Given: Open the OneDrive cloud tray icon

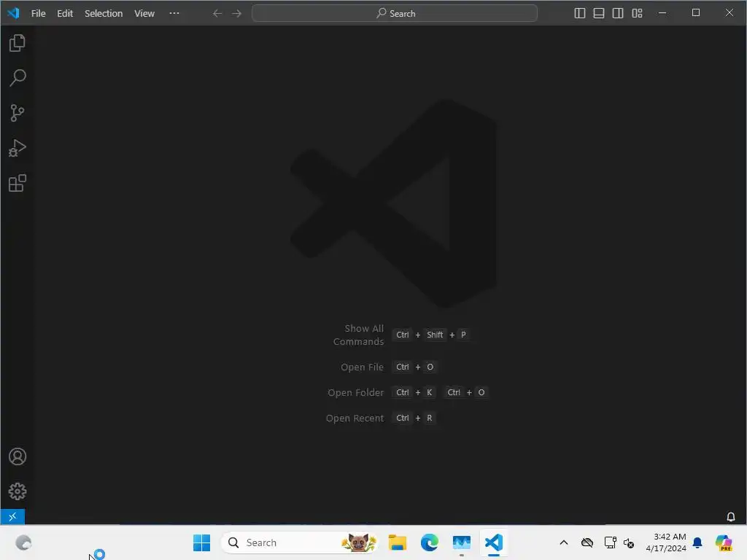Looking at the screenshot, I should tap(587, 542).
